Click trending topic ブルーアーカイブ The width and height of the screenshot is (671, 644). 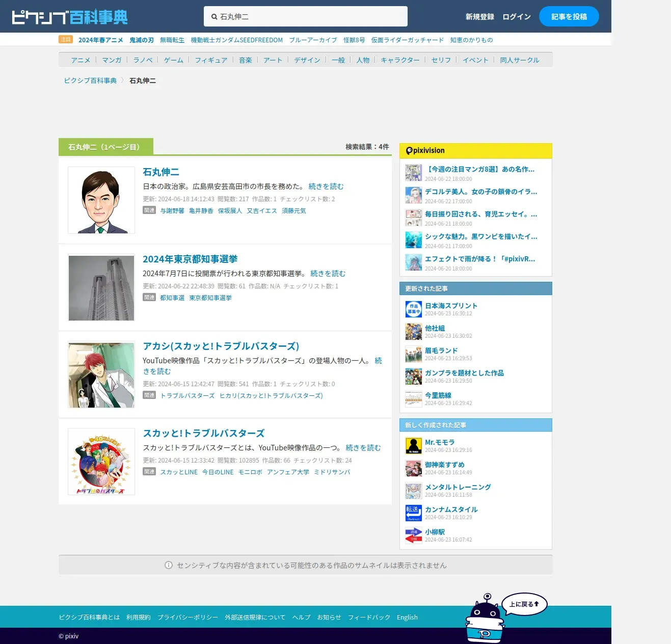(x=313, y=40)
